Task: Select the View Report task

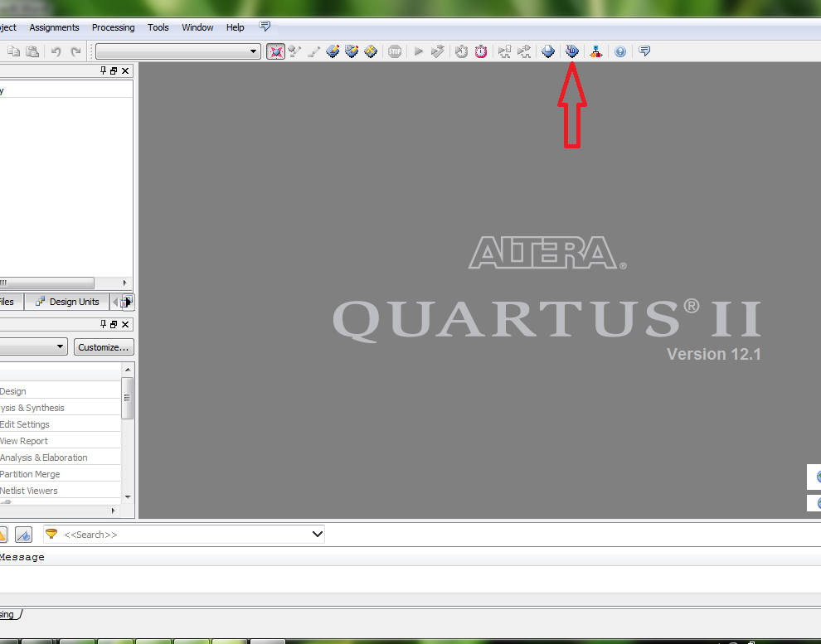Action: coord(23,441)
